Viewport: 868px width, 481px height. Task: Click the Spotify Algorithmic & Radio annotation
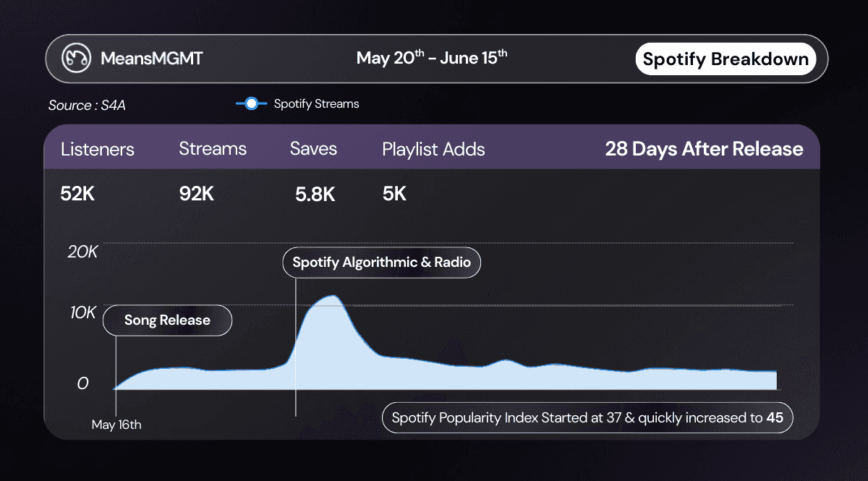click(381, 262)
